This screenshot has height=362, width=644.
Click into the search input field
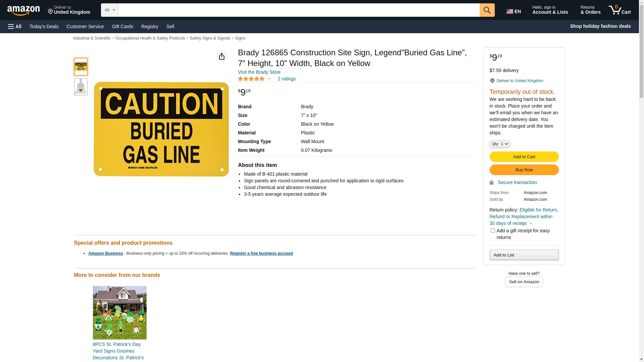299,10
